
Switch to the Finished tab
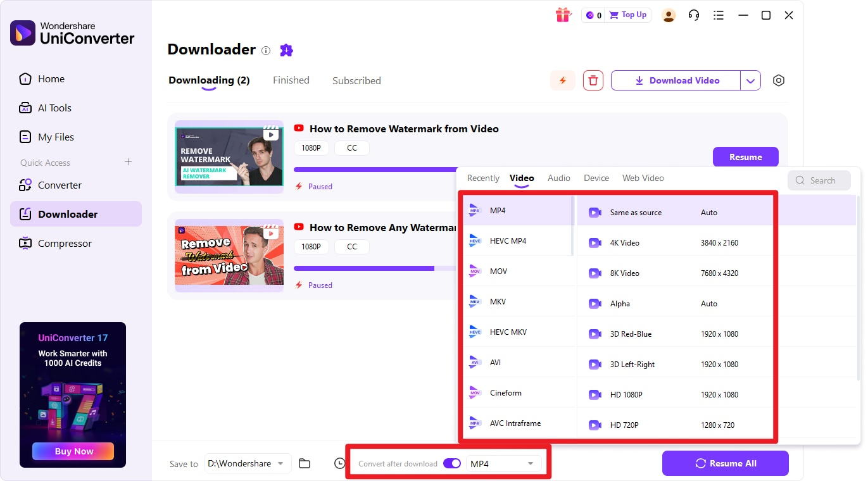(x=291, y=80)
